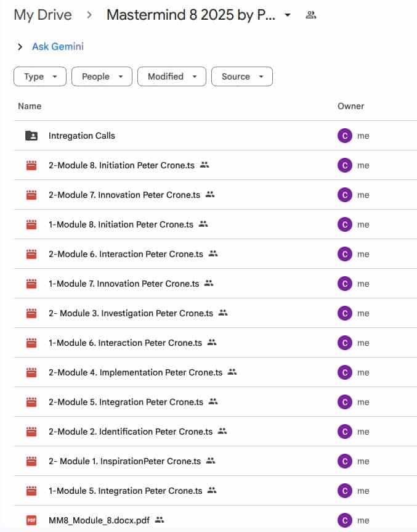Select 2-Module 2. Identification Peter Crone.ts file
Screen dimensions: 417x532
click(130, 432)
